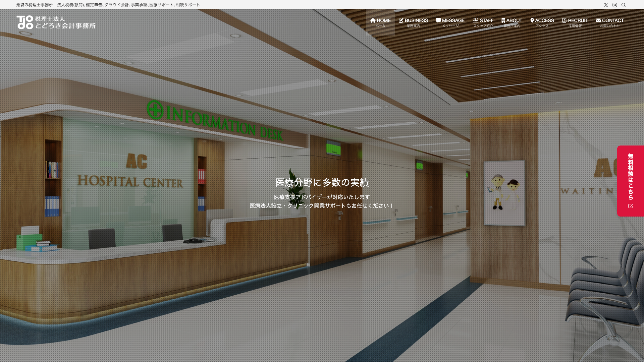Click the 無料相談はこちら red side button

click(630, 177)
